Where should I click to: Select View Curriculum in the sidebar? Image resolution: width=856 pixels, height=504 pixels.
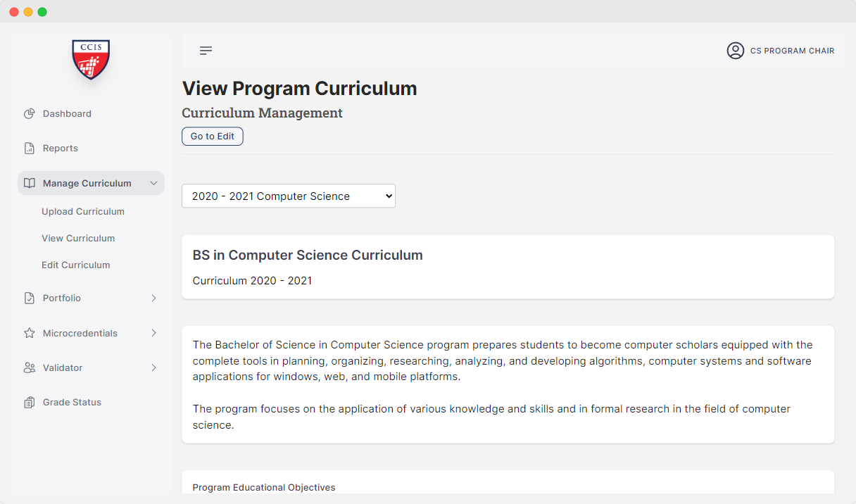coord(78,238)
